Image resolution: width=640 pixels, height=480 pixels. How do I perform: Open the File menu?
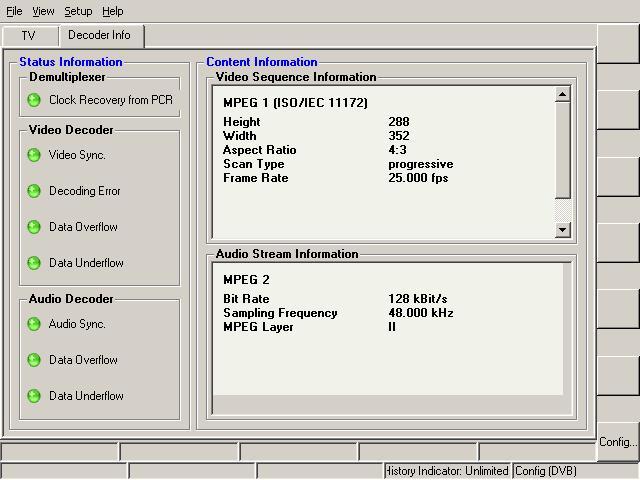click(14, 11)
